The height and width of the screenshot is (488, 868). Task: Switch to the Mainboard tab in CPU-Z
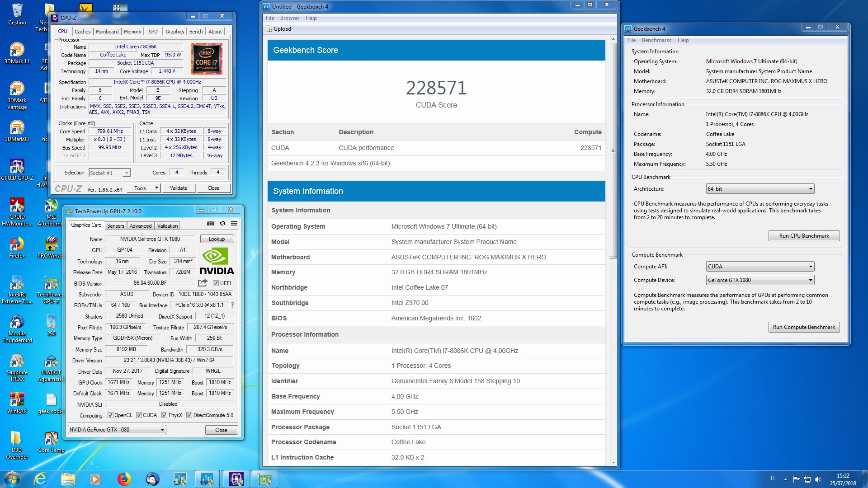107,32
